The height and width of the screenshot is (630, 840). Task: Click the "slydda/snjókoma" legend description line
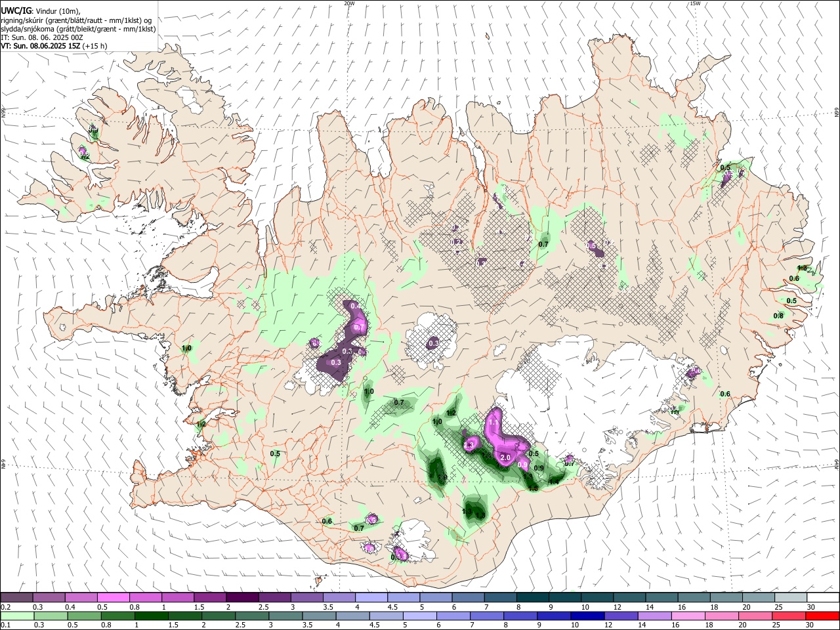pos(78,29)
